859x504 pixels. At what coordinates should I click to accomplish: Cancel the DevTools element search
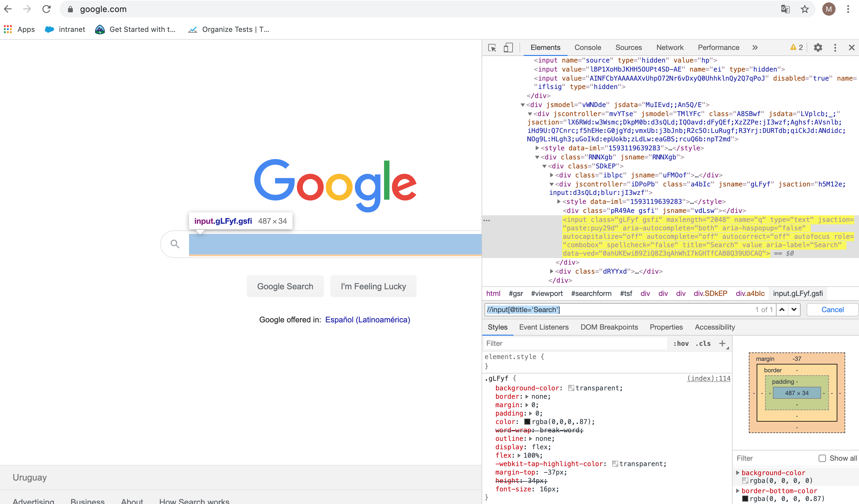833,310
